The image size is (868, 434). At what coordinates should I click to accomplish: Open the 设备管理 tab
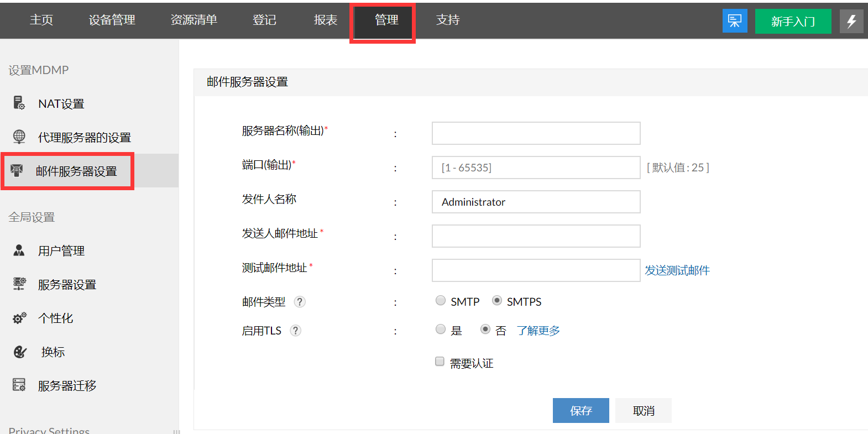(112, 20)
